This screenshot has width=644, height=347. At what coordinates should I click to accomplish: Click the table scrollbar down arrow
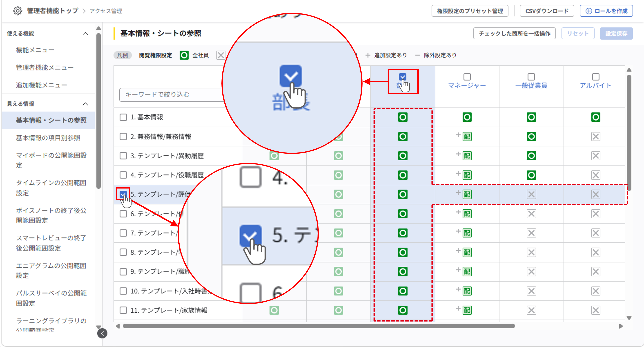[629, 318]
